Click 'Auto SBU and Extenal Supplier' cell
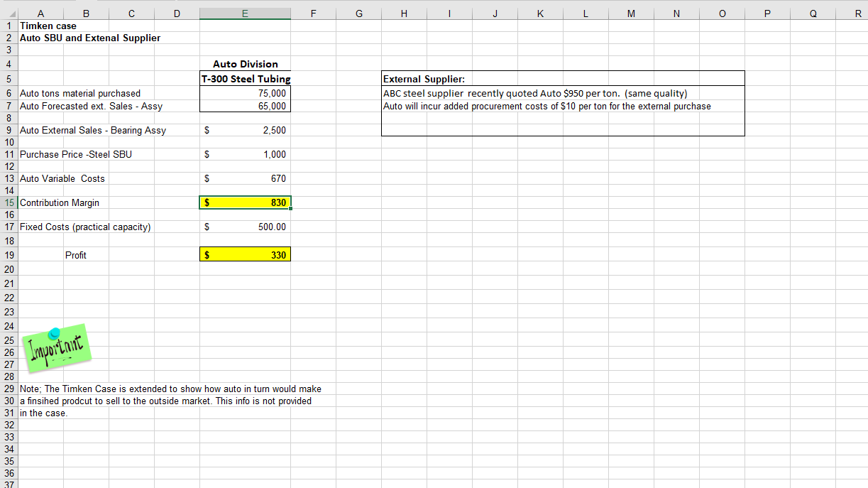 click(90, 38)
